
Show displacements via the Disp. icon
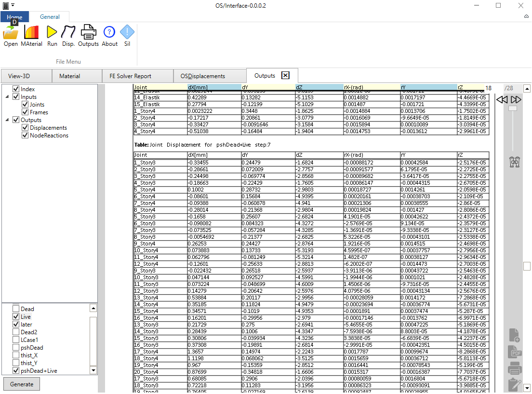pos(68,35)
